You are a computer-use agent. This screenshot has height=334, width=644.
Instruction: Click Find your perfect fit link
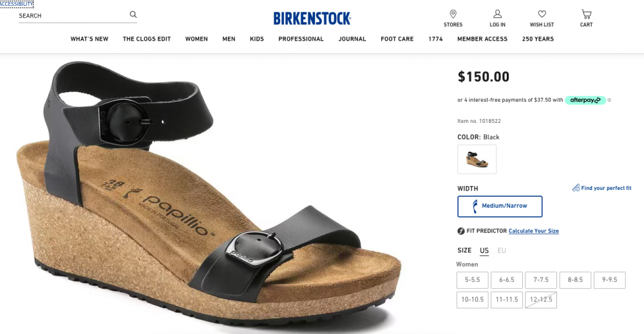pyautogui.click(x=602, y=188)
